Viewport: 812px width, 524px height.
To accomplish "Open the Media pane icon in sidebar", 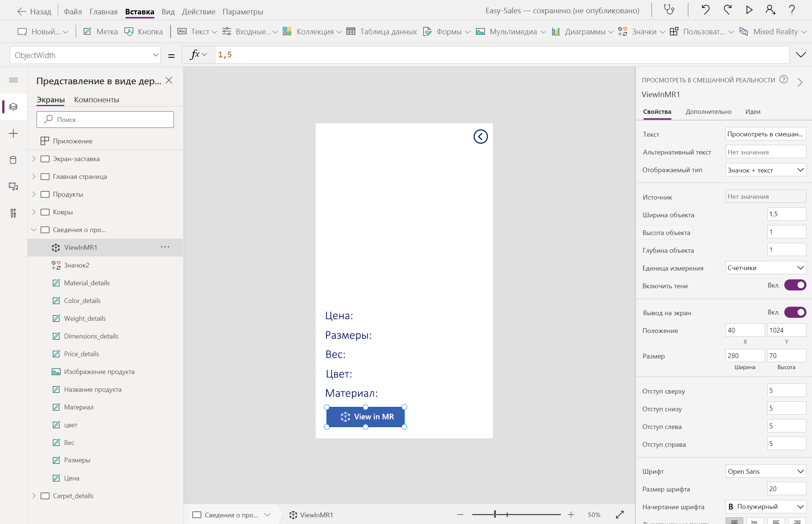I will pos(13,187).
